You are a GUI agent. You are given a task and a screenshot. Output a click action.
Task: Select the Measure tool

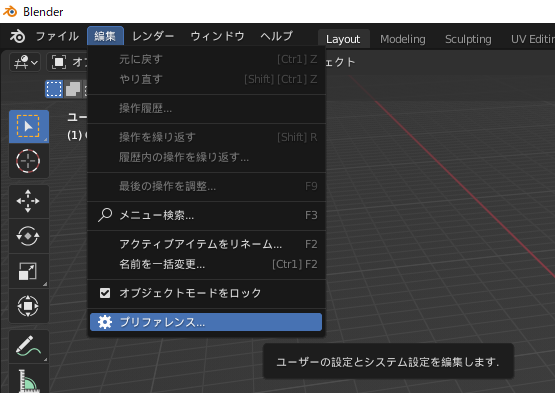29,379
